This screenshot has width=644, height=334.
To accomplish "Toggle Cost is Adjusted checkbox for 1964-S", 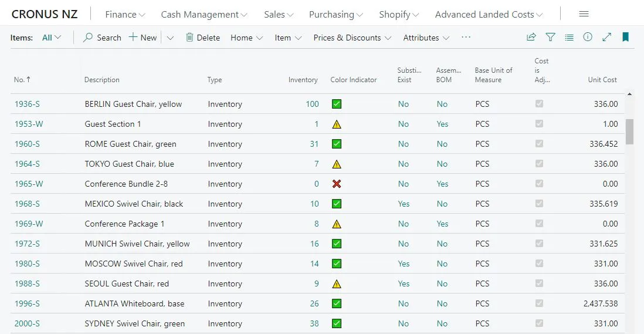I will click(x=539, y=164).
